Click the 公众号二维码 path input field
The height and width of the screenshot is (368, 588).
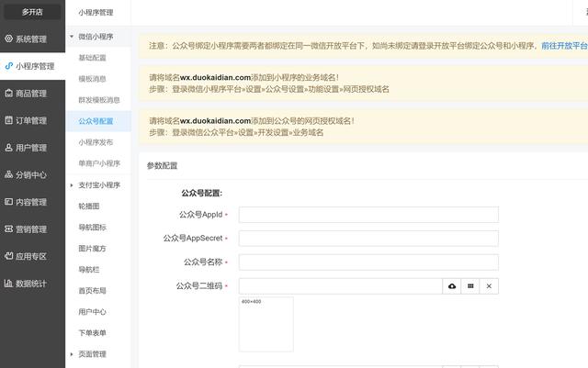point(341,286)
